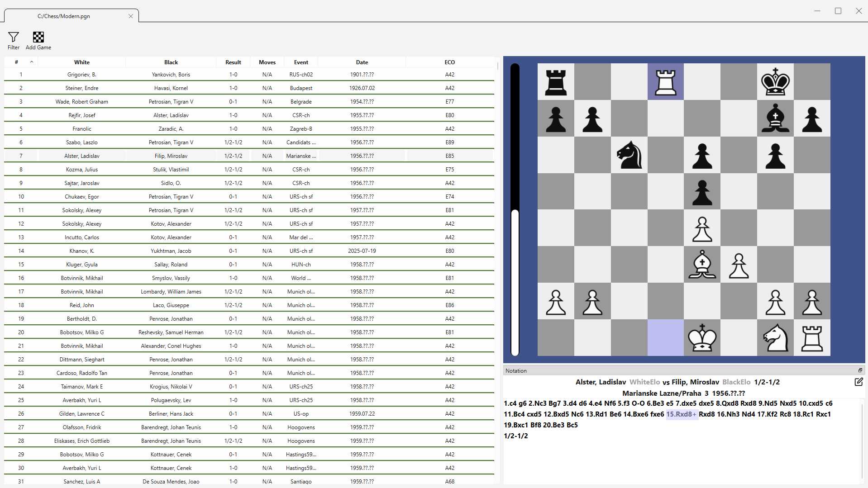Undock the Notation panel
Screen dimensions: 868x488
click(860, 370)
